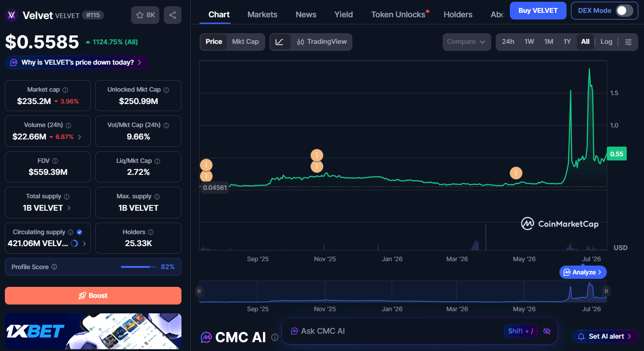Enable the Log scale option

point(606,42)
